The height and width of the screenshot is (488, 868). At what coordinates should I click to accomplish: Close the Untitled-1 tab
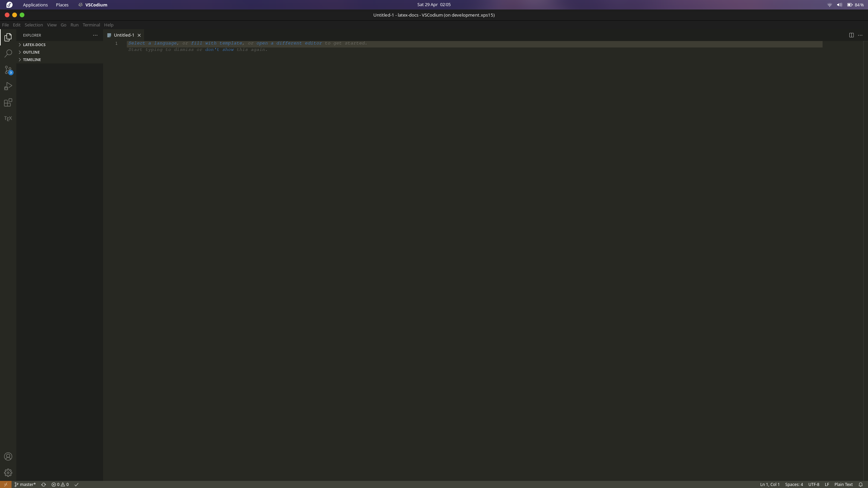139,35
